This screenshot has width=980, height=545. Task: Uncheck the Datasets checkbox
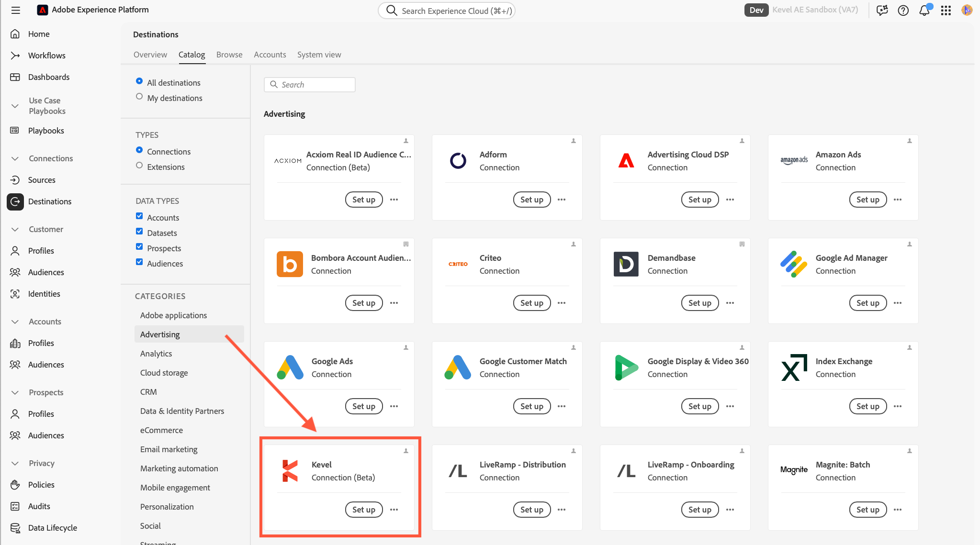point(139,232)
